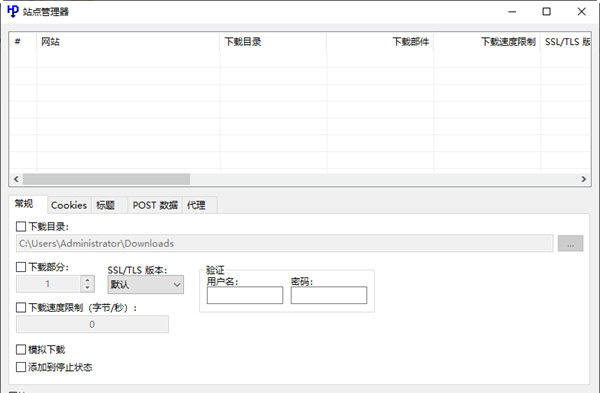Click the download parts number field
The height and width of the screenshot is (393, 600).
coord(48,284)
